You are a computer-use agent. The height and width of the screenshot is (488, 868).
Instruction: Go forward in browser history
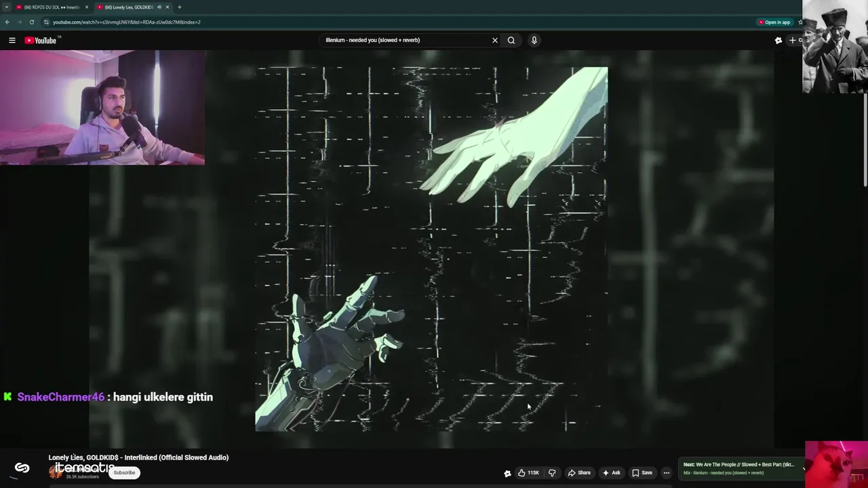click(x=19, y=22)
